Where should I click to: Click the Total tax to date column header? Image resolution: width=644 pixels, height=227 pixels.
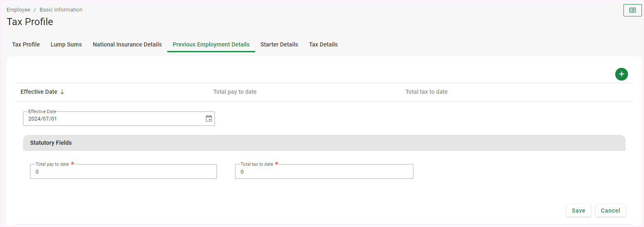click(x=426, y=92)
